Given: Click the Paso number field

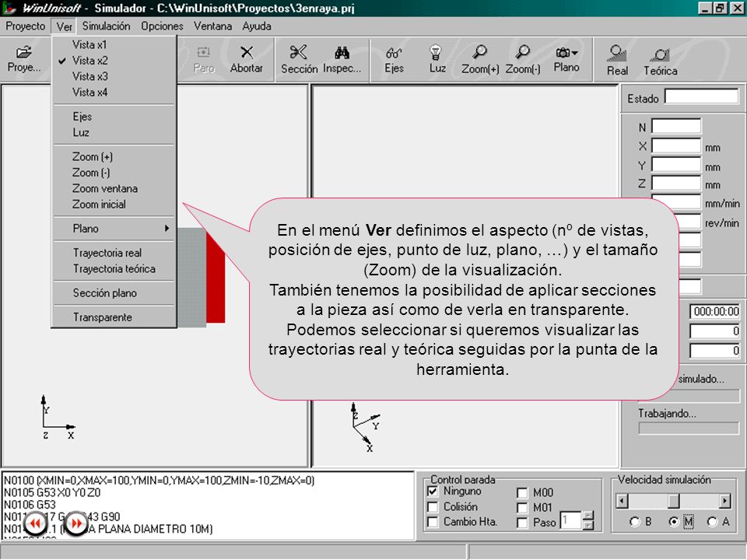Looking at the screenshot, I should point(570,520).
